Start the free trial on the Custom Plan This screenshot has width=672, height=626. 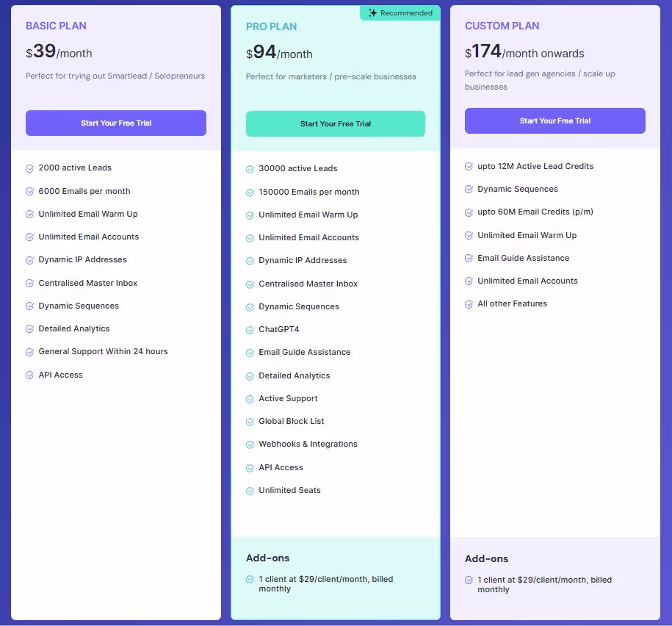[554, 120]
